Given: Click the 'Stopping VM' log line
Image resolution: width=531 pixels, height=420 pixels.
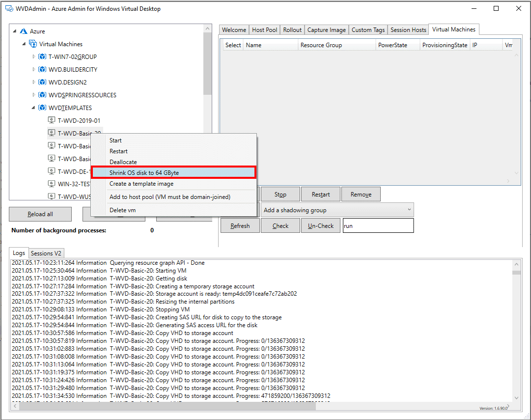Looking at the screenshot, I should click(101, 309).
